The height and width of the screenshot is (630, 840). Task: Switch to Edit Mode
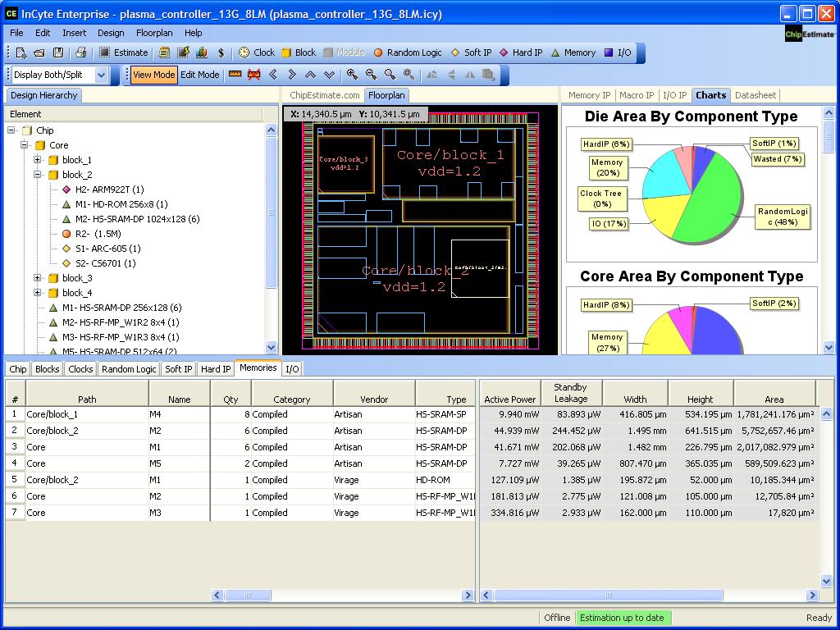tap(200, 75)
